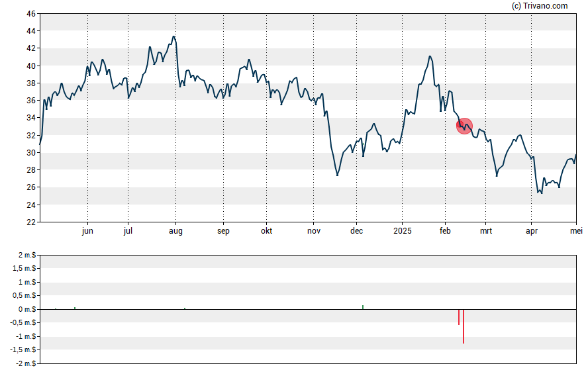Click the '1,5 m.$' axis label
The width and height of the screenshot is (588, 374).
point(24,269)
